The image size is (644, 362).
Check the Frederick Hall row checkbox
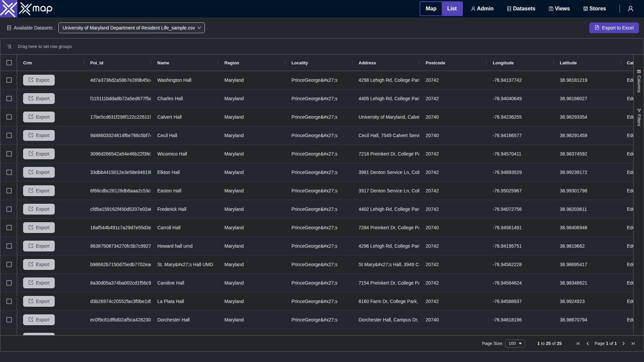click(9, 209)
